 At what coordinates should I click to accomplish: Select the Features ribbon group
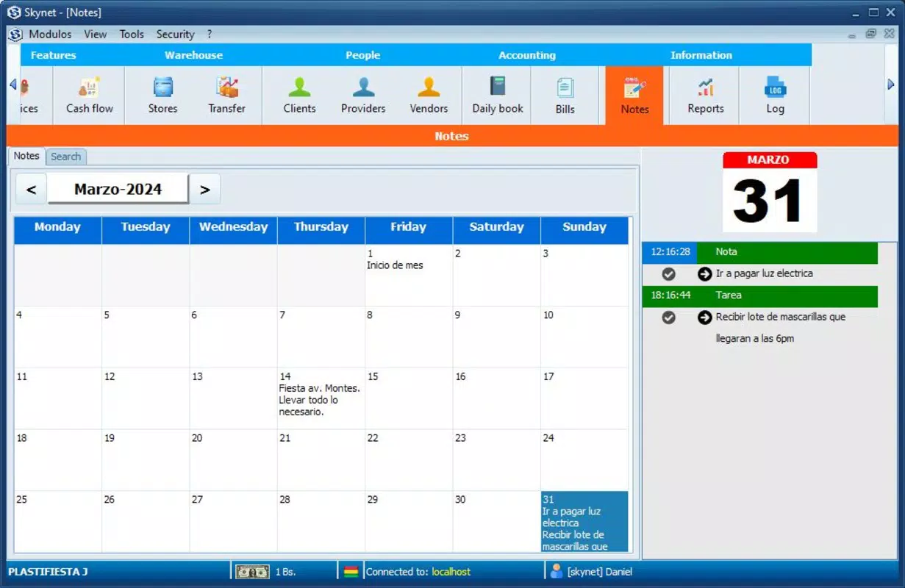(x=53, y=55)
